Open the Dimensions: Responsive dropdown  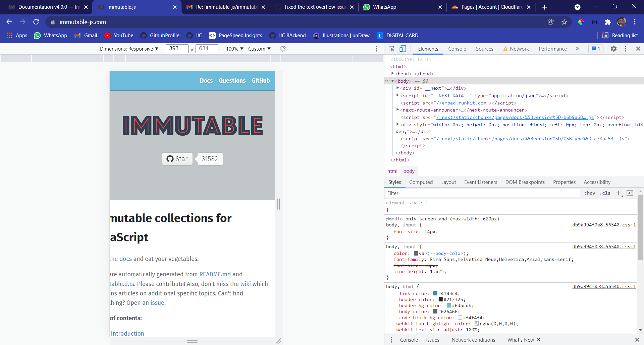pos(129,49)
